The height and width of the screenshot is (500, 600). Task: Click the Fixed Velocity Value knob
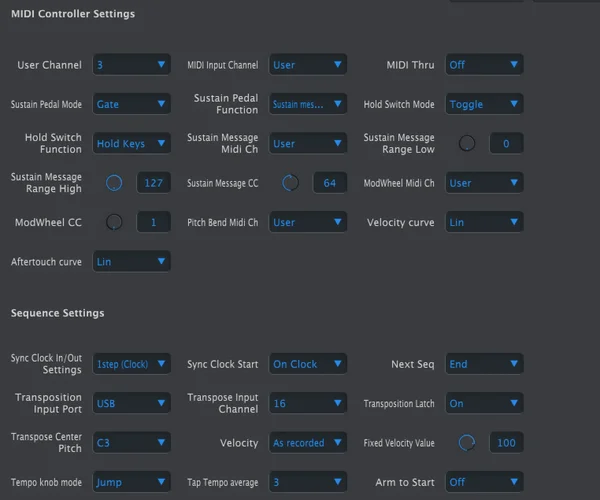466,442
